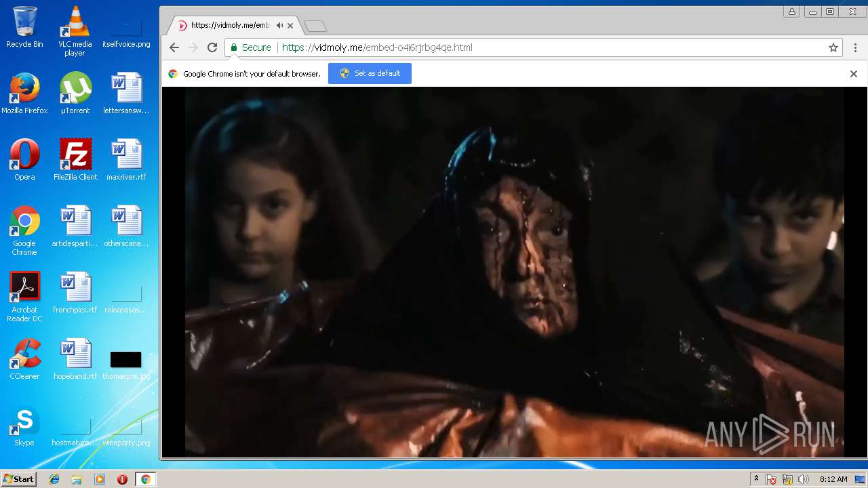Open the volume control in system tray
Image resolution: width=868 pixels, height=488 pixels.
pyautogui.click(x=804, y=479)
